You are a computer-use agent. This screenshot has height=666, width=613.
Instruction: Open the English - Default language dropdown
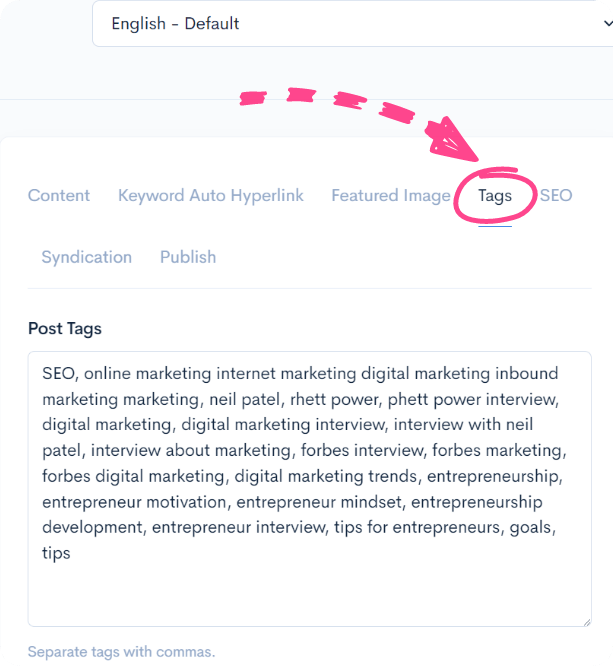tap(350, 23)
